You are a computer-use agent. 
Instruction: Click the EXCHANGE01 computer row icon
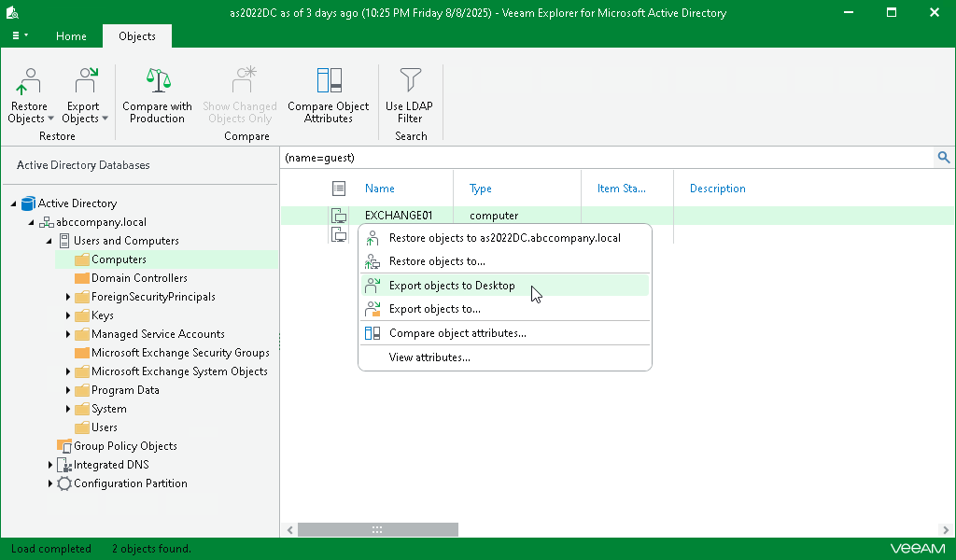(339, 216)
